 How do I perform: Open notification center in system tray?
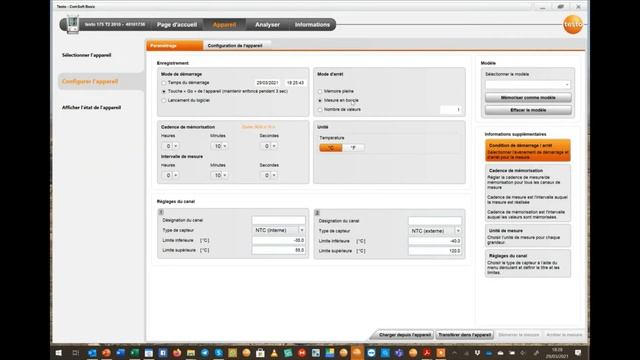578,353
